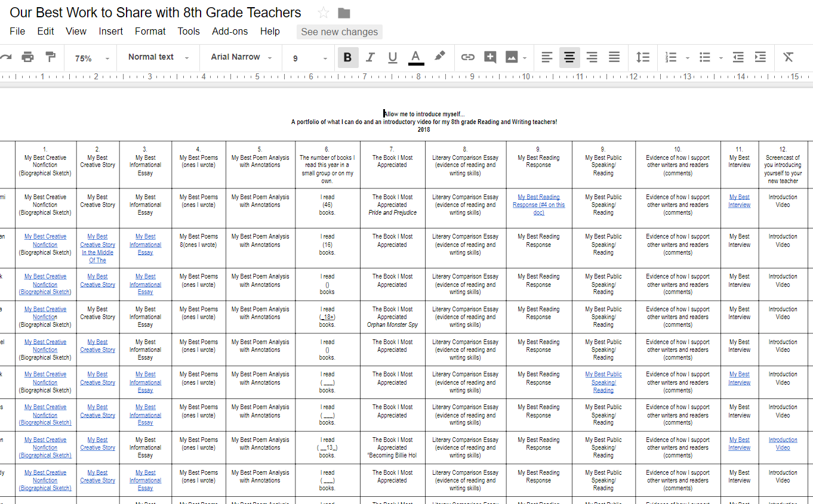The height and width of the screenshot is (504, 813).
Task: Increase the indent
Action: [760, 57]
